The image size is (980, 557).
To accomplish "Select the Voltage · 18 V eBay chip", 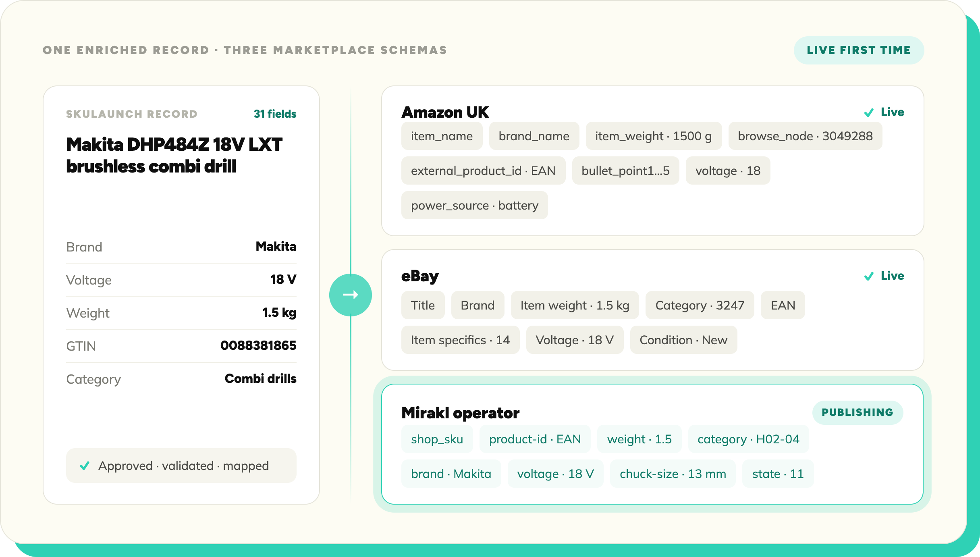I will click(575, 340).
